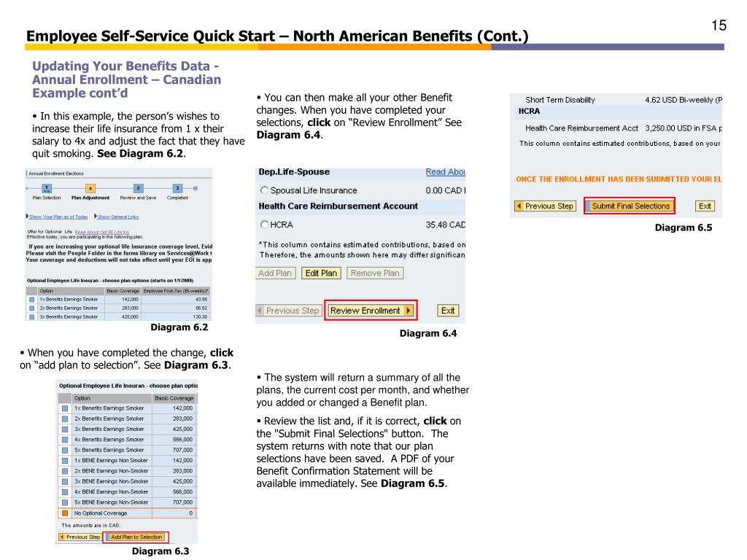
Task: Click the Edit Plan button
Action: pyautogui.click(x=321, y=273)
